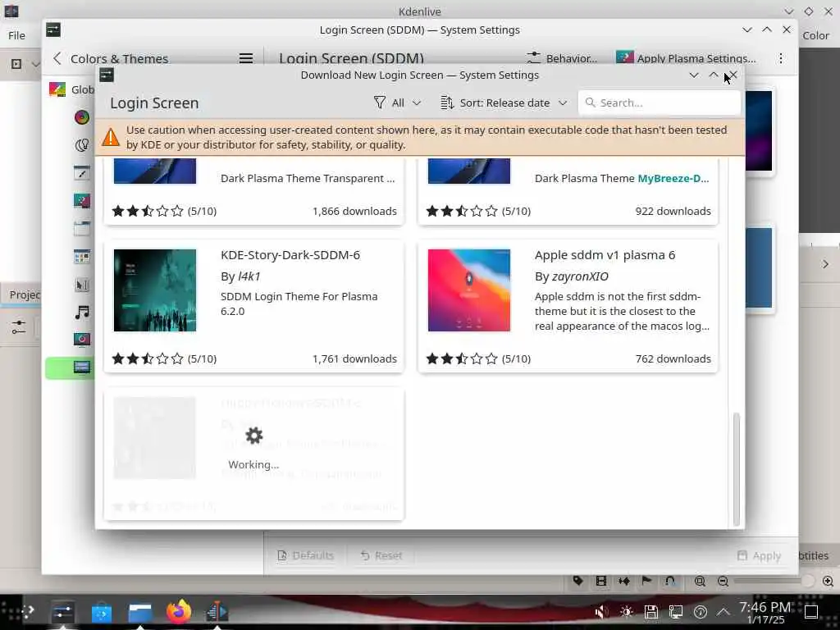Click rating stars of KDE-Story-Dark-SDDM-6
840x630 pixels.
148,359
